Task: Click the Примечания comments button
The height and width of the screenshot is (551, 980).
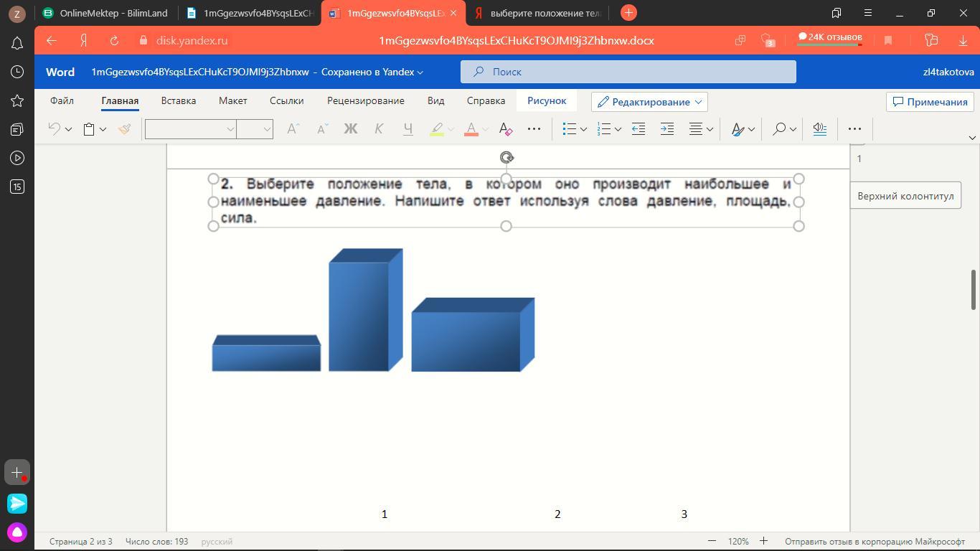Action: (930, 102)
